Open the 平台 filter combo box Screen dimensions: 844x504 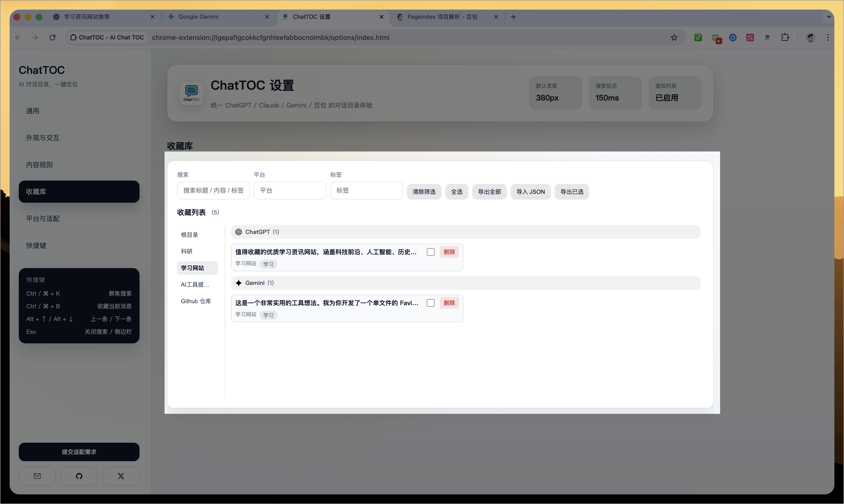(x=289, y=190)
